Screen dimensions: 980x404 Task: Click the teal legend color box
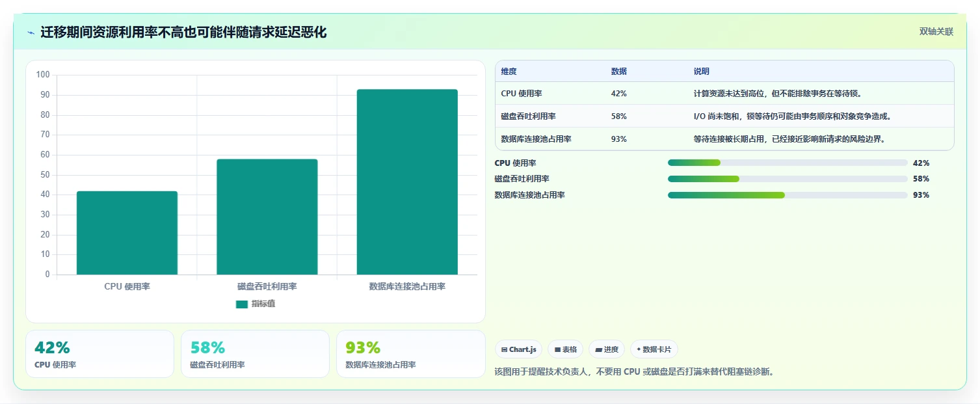point(242,304)
